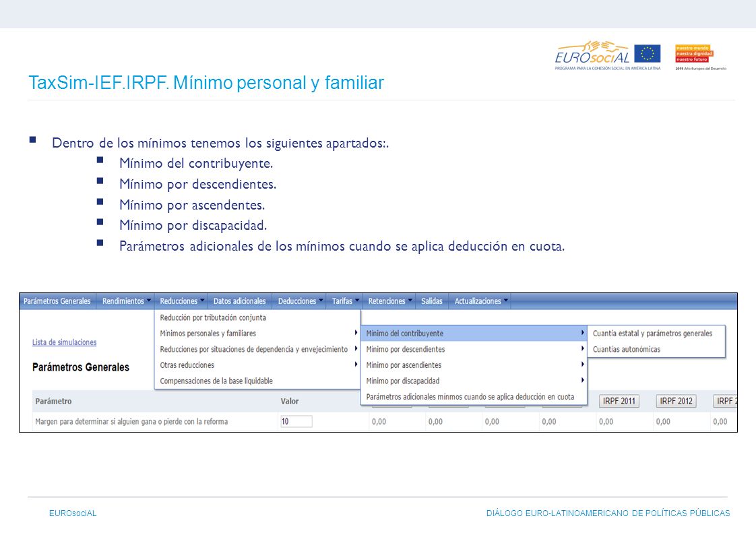
Task: Select Mínimos personales y familiares entry
Action: [x=257, y=334]
